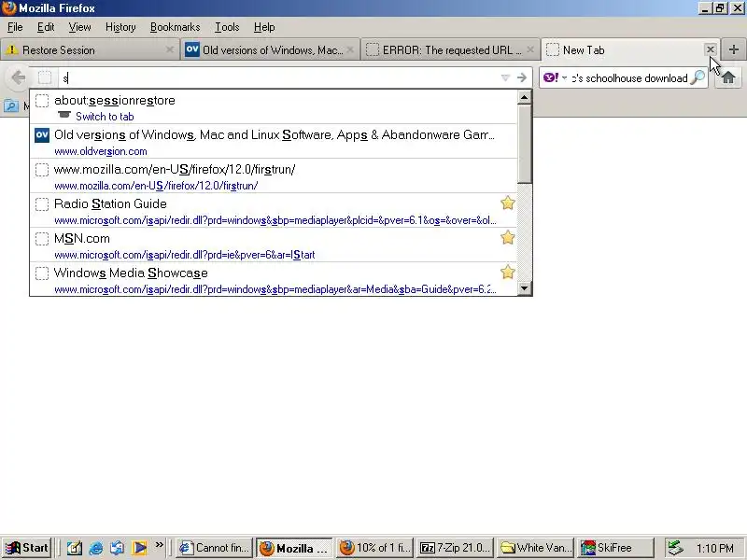The image size is (747, 560).
Task: Select the New Tab tab
Action: click(630, 49)
